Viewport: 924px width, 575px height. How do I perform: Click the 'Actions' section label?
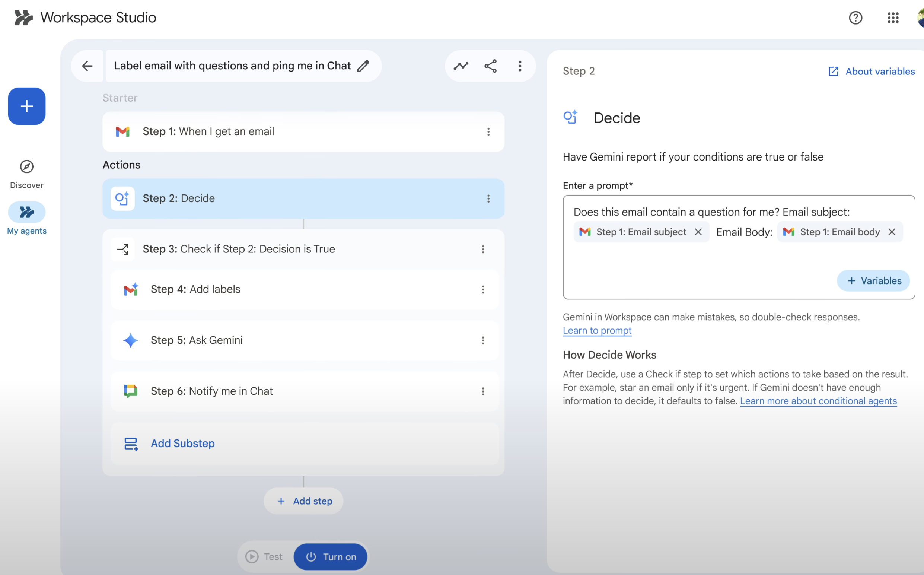(122, 165)
